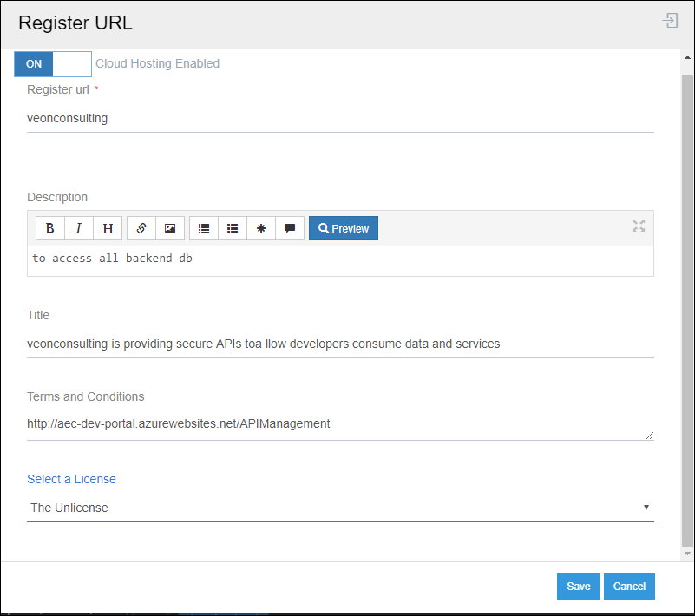Viewport: 695px width, 616px height.
Task: Create a bulleted list in the description
Action: [203, 227]
